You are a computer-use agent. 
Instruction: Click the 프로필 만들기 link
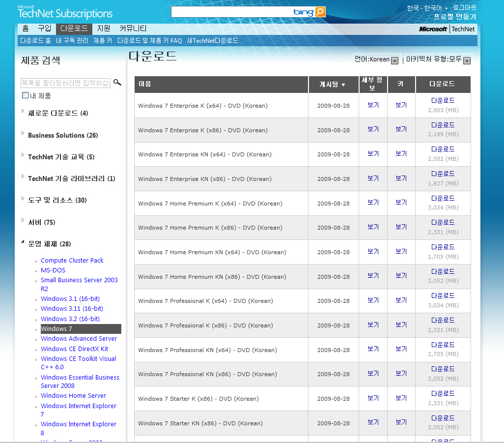[454, 16]
